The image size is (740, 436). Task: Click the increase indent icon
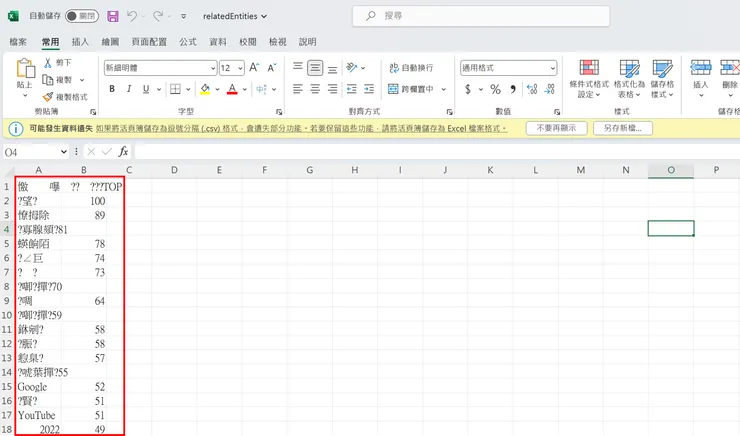(369, 89)
